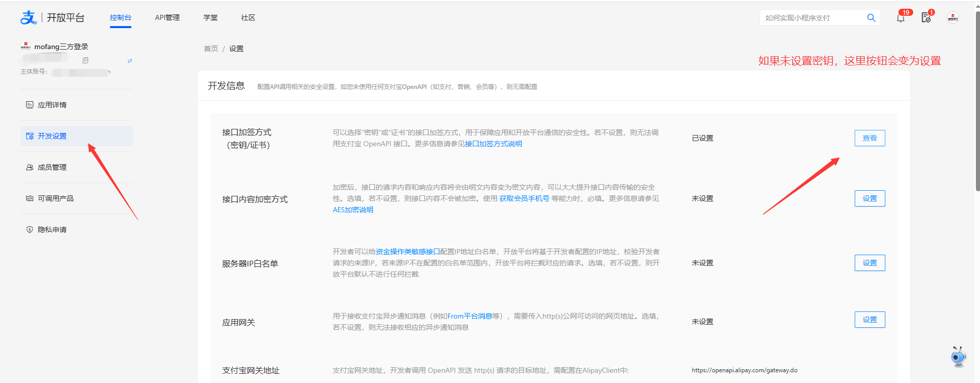The height and width of the screenshot is (383, 980).
Task: Copy the app ID with copy icon
Action: point(85,60)
